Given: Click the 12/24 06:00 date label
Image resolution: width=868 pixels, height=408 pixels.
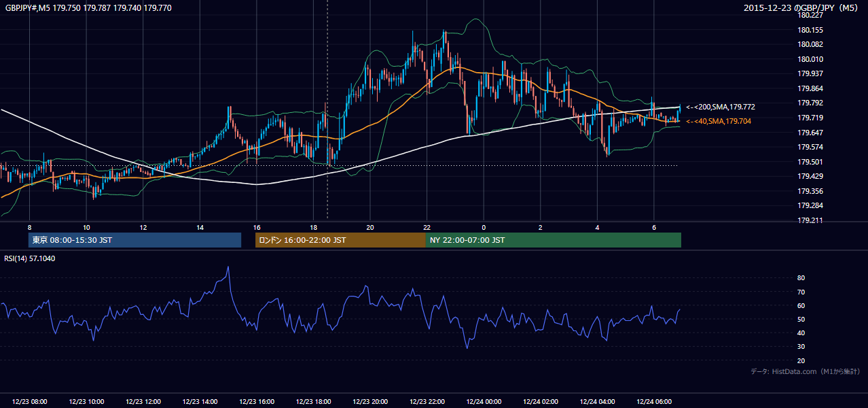Looking at the screenshot, I should pyautogui.click(x=653, y=402).
